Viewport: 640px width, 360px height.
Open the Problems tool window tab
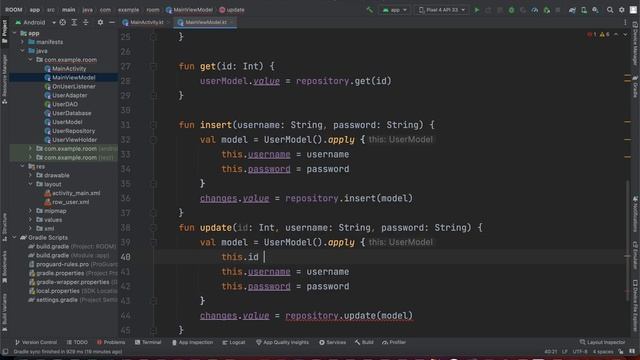(x=111, y=342)
